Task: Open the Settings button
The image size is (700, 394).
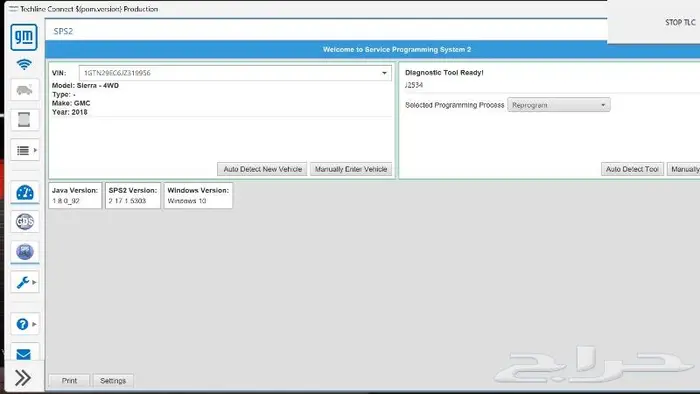Action: (113, 381)
